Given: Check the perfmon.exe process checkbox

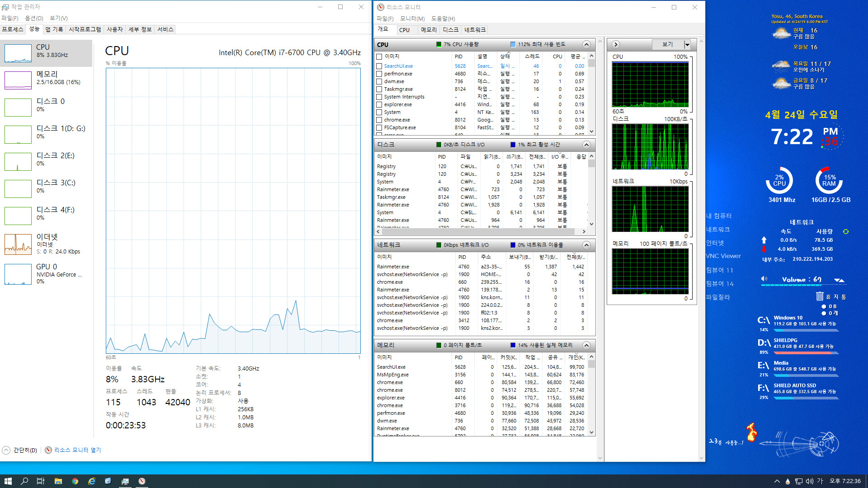Looking at the screenshot, I should (x=379, y=74).
